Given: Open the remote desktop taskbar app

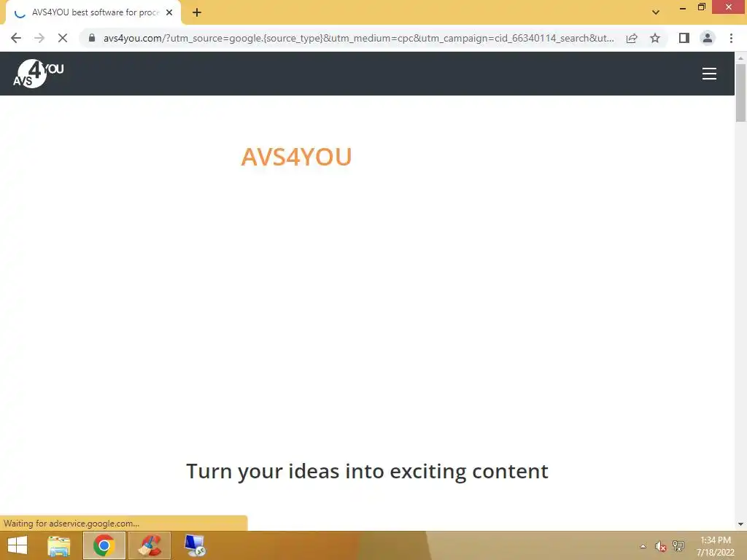Looking at the screenshot, I should [195, 545].
